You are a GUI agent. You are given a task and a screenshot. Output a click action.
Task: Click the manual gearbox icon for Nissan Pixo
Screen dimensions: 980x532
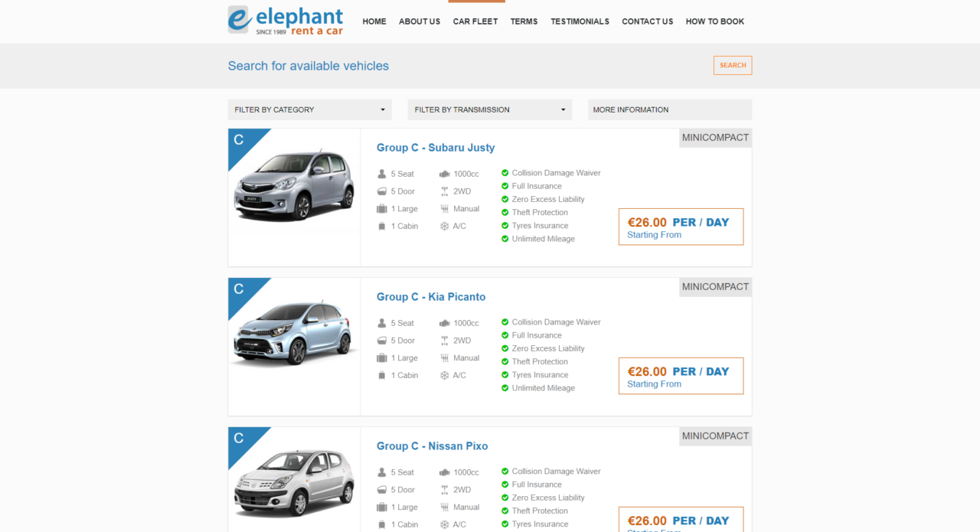click(x=444, y=508)
